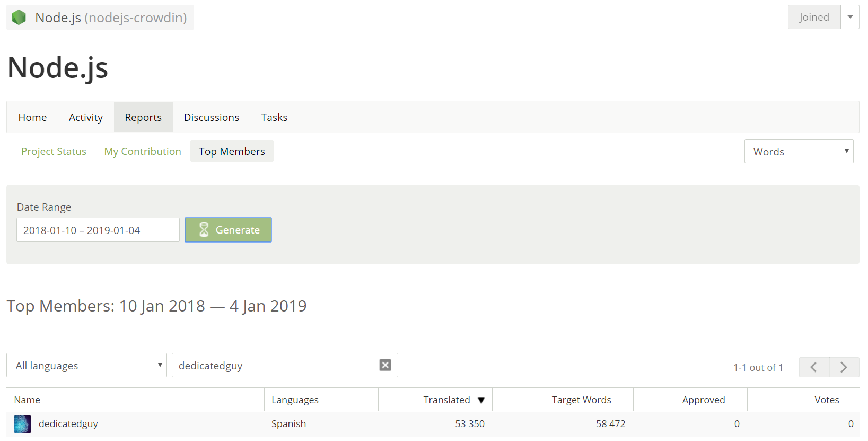Switch to the Discussions tab

point(212,117)
